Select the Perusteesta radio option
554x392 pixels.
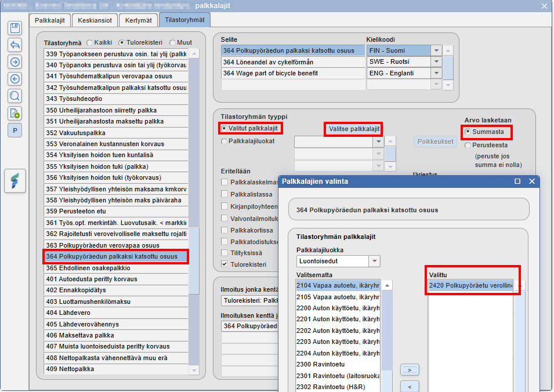click(x=468, y=145)
